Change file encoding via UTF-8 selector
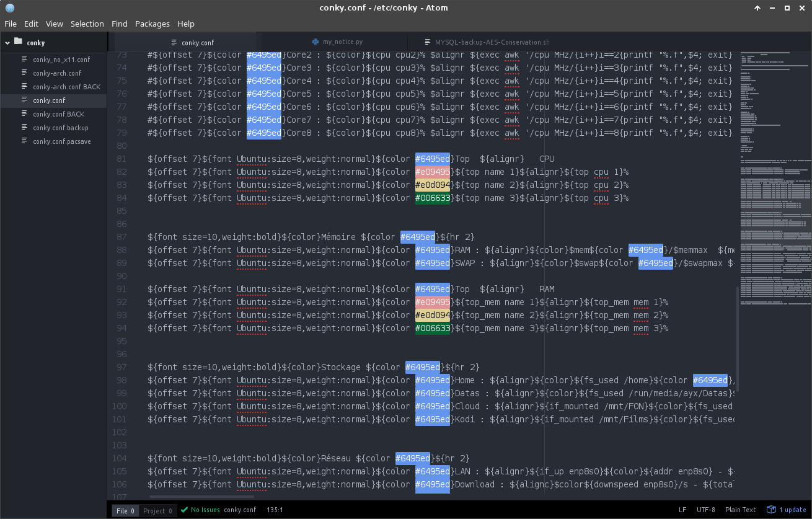 click(705, 510)
